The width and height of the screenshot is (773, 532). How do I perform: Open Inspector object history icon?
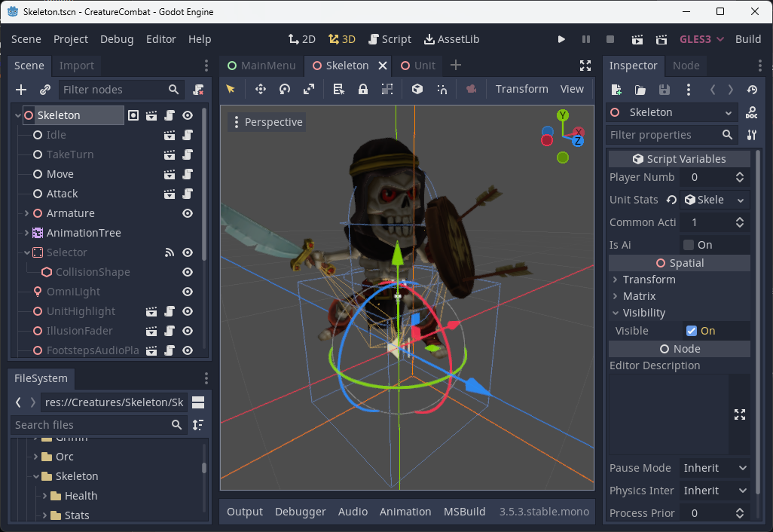click(752, 89)
